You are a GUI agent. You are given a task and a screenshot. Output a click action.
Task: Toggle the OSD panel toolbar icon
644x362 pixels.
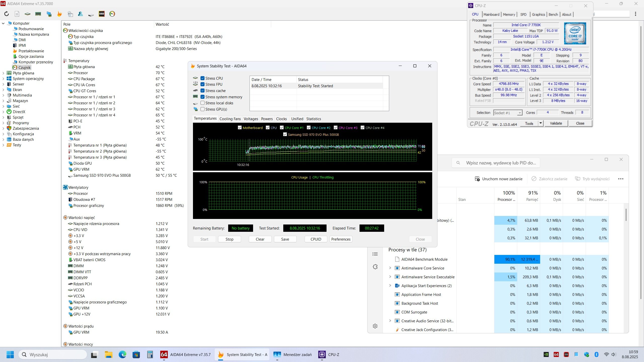[102, 14]
